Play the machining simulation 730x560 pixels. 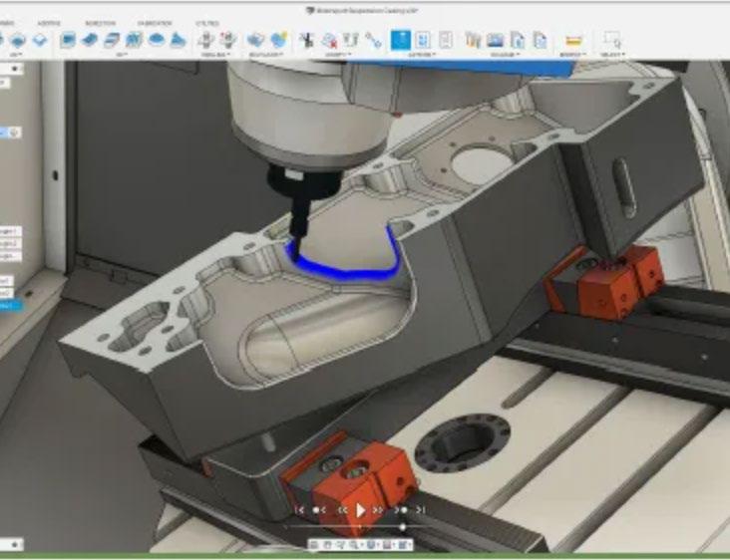tap(360, 510)
